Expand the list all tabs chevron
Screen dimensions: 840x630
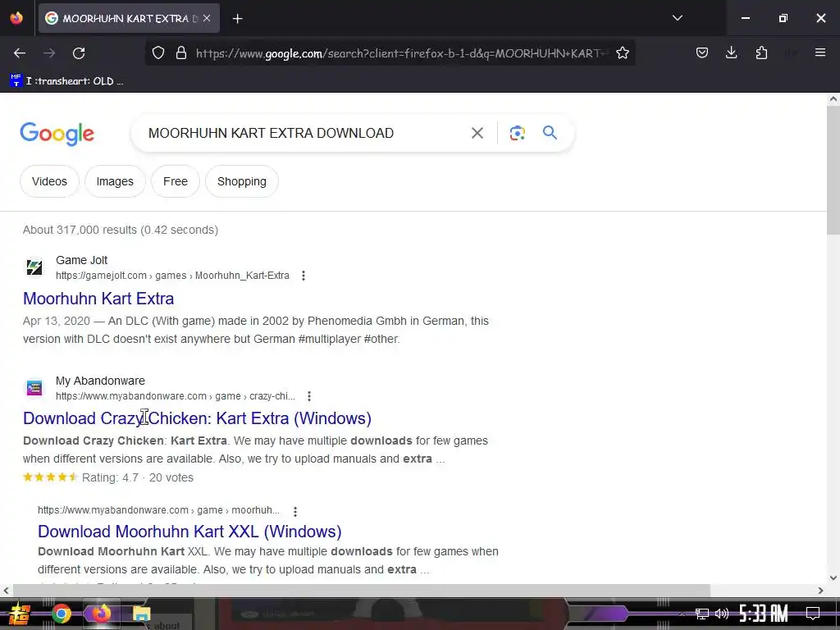(x=677, y=18)
